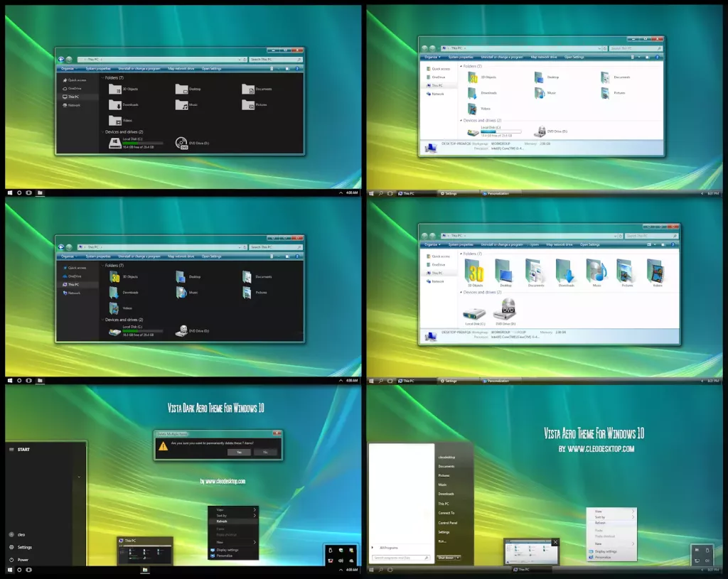Open the 3D Objects folder in This PC

(x=117, y=90)
